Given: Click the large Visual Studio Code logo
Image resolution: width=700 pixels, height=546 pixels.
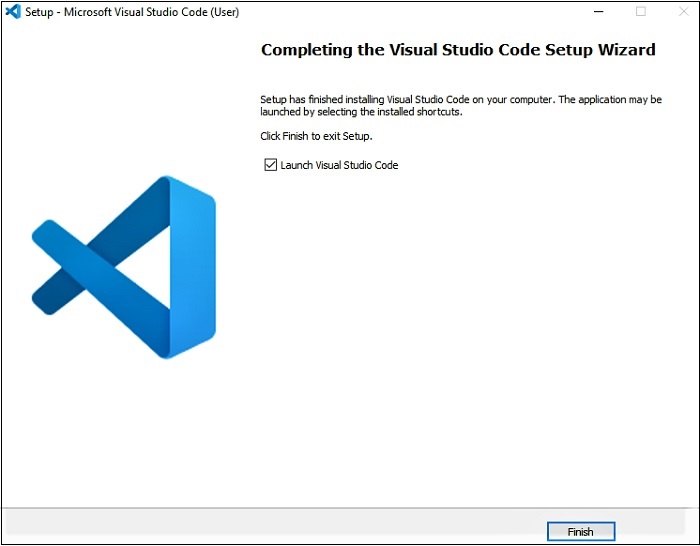Looking at the screenshot, I should click(124, 267).
